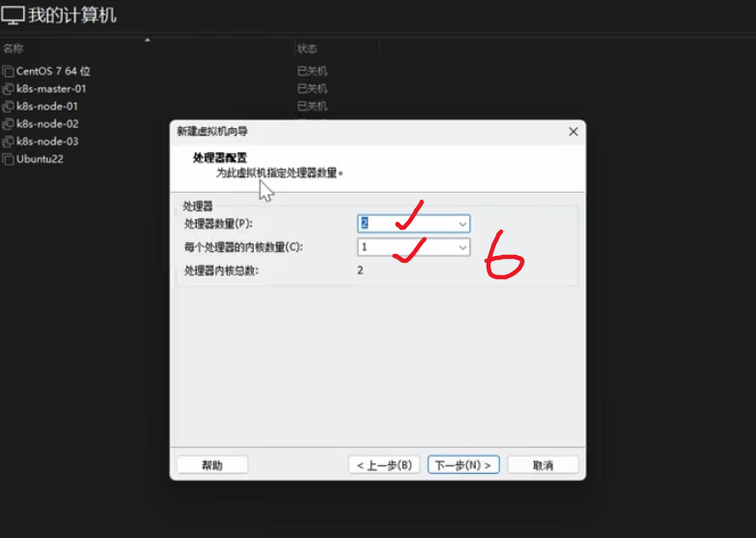Click the k8s-node-01 VM icon

pyautogui.click(x=8, y=107)
